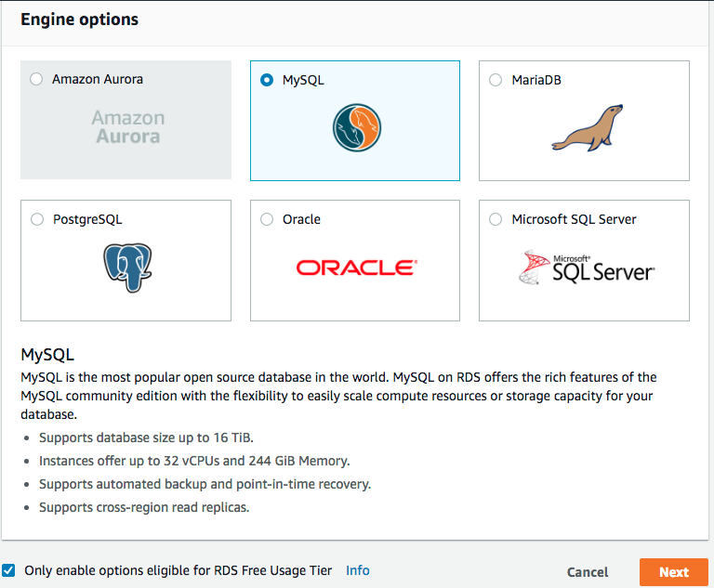Choose the MariaDB radio button
The image size is (714, 588).
(x=496, y=80)
